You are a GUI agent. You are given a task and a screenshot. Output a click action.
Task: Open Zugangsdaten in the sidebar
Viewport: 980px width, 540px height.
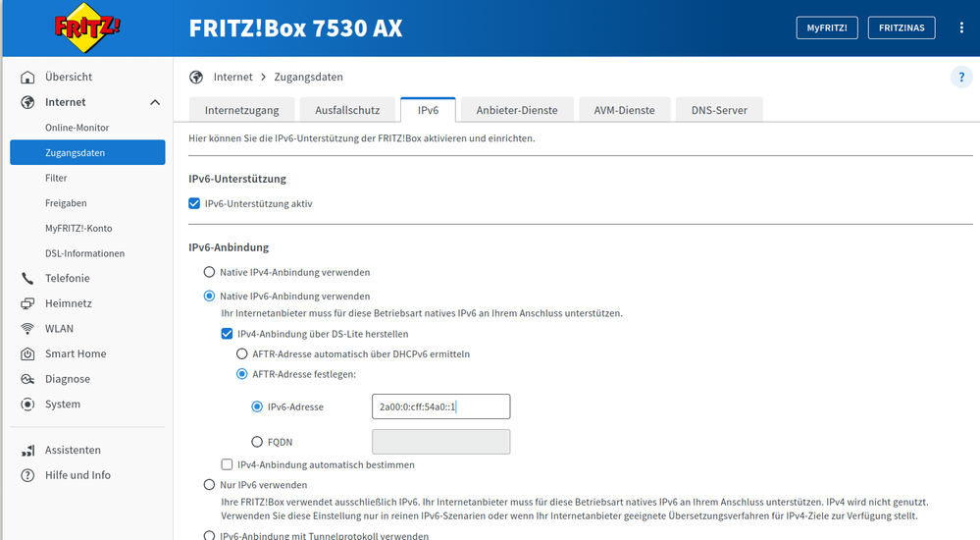(x=87, y=153)
